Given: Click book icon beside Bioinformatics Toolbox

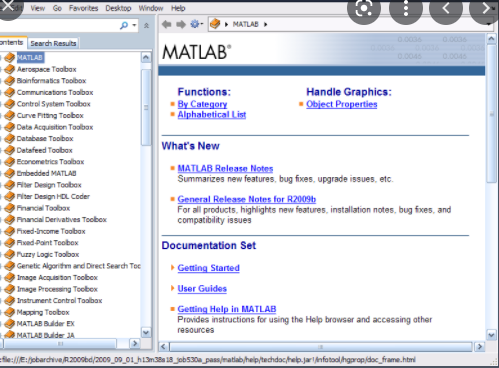Looking at the screenshot, I should pos(10,81).
